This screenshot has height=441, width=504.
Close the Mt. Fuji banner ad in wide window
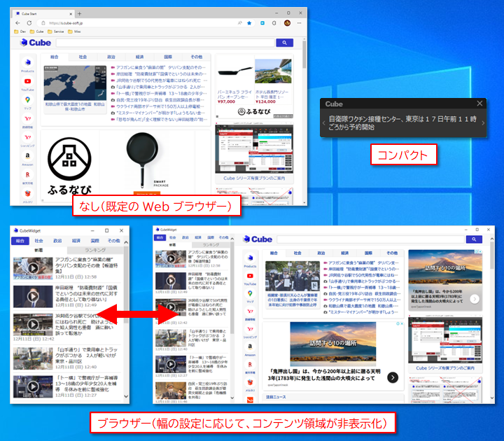tap(402, 323)
